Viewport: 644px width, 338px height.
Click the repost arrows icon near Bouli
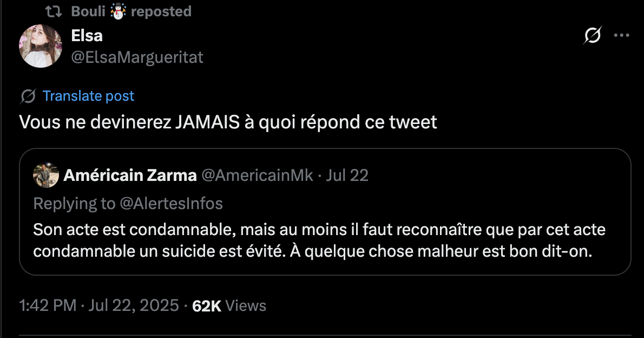click(54, 11)
